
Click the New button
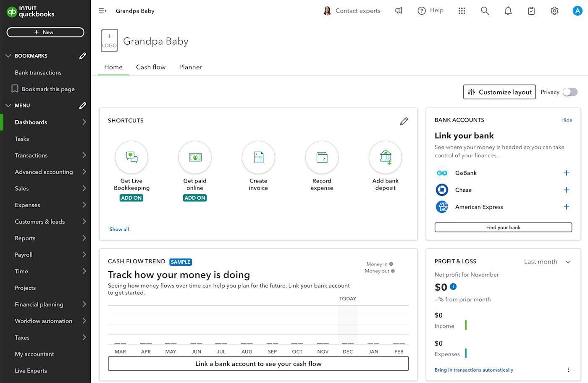(45, 32)
